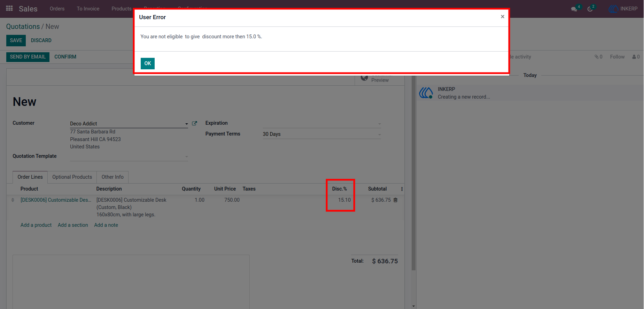Click the quantity cell 1.00
The width and height of the screenshot is (644, 309).
pyautogui.click(x=200, y=200)
